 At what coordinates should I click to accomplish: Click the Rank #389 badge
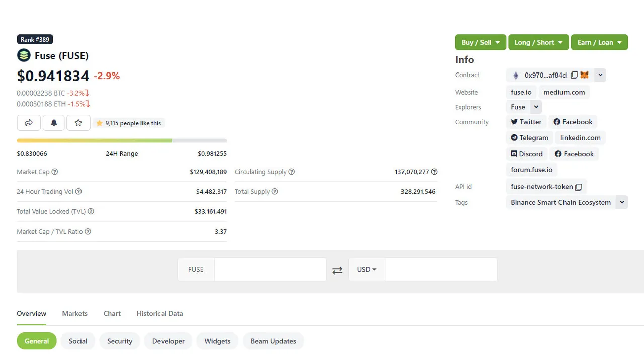(35, 39)
